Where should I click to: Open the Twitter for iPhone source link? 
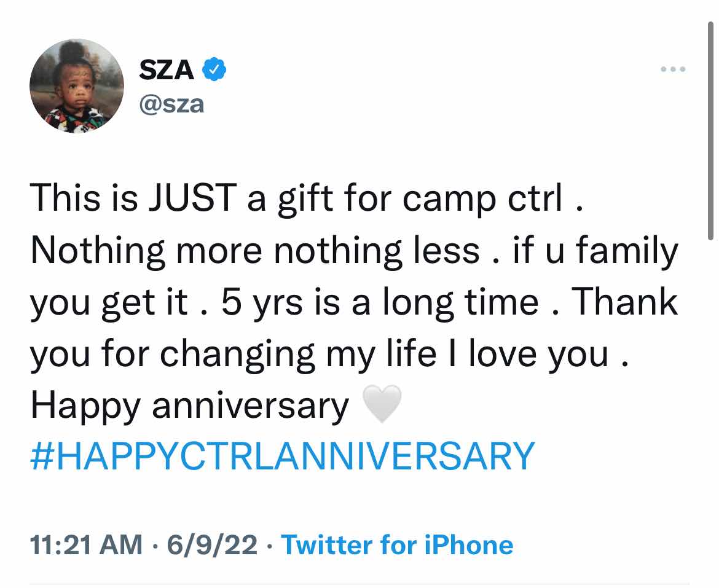397,546
